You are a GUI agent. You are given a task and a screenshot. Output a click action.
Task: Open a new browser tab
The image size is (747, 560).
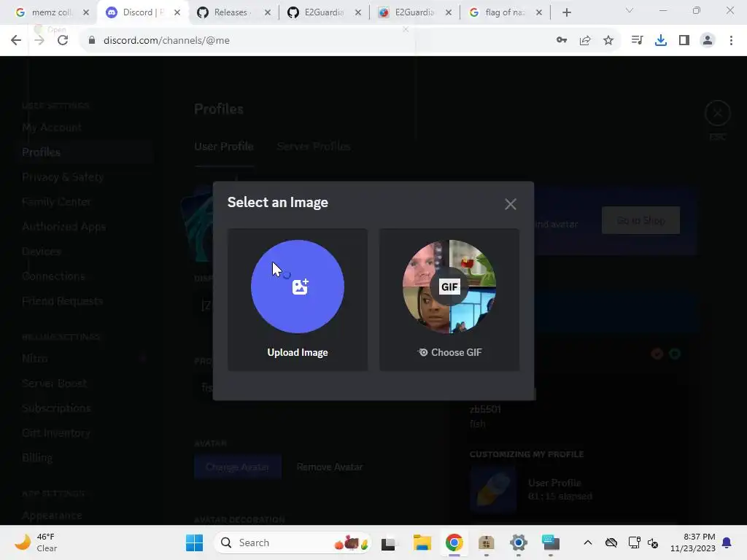[x=566, y=12]
